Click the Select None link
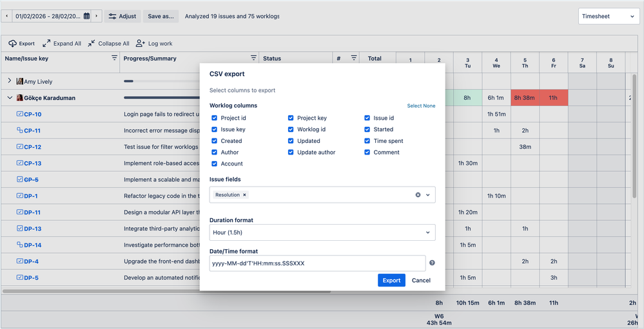Image resolution: width=644 pixels, height=329 pixels. (x=421, y=106)
